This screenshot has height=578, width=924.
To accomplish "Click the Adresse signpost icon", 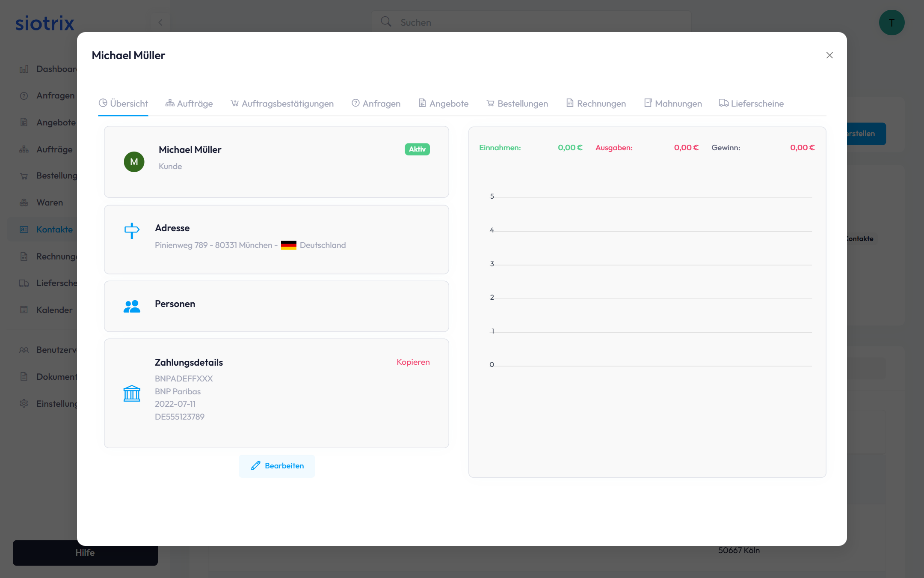I will point(132,230).
